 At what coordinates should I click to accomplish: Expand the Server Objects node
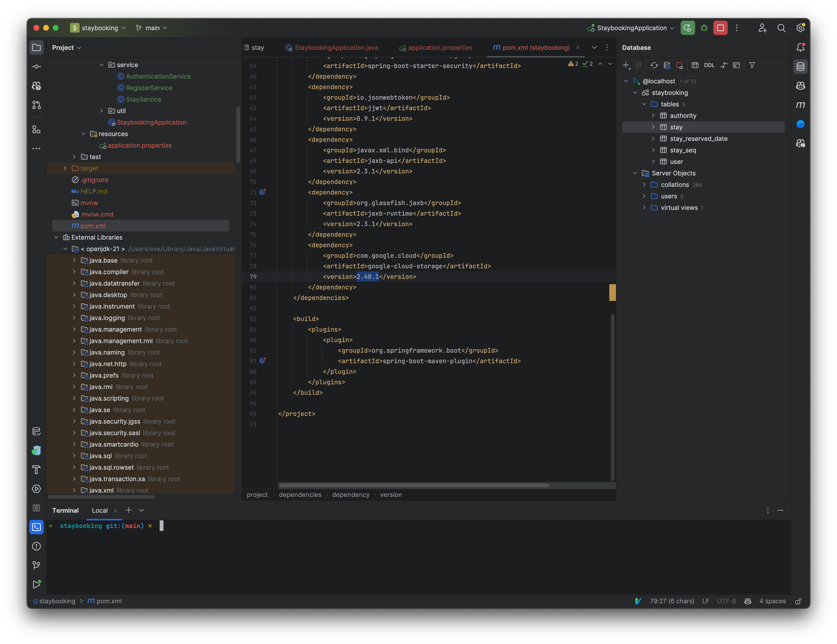(x=635, y=173)
